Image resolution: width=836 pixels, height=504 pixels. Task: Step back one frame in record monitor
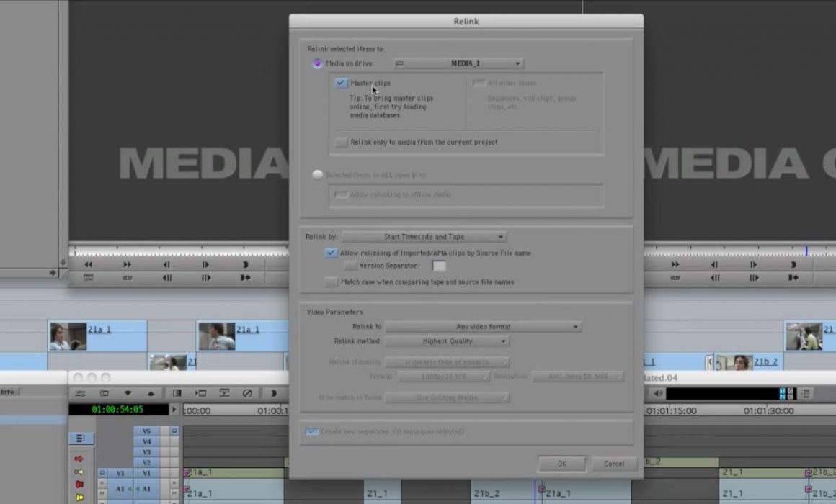tap(714, 264)
